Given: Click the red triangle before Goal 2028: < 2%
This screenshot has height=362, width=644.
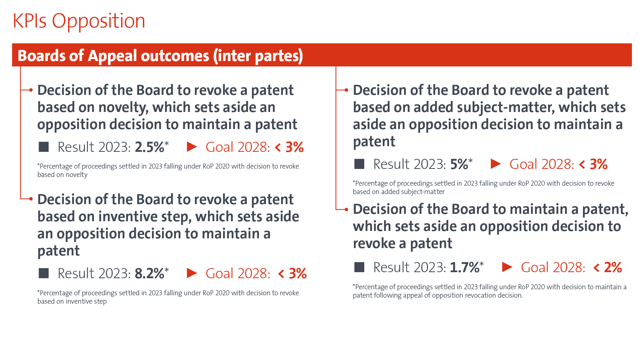Looking at the screenshot, I should tap(507, 267).
